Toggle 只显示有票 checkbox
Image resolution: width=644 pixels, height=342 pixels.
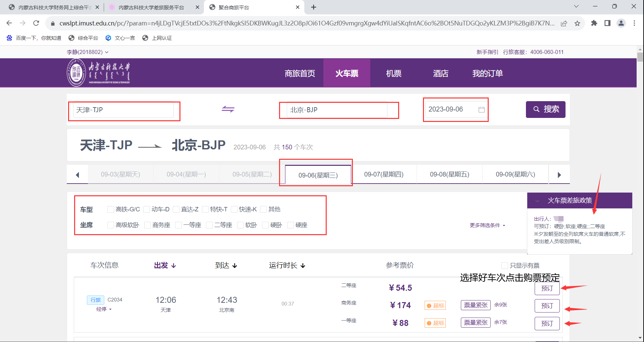coord(504,266)
